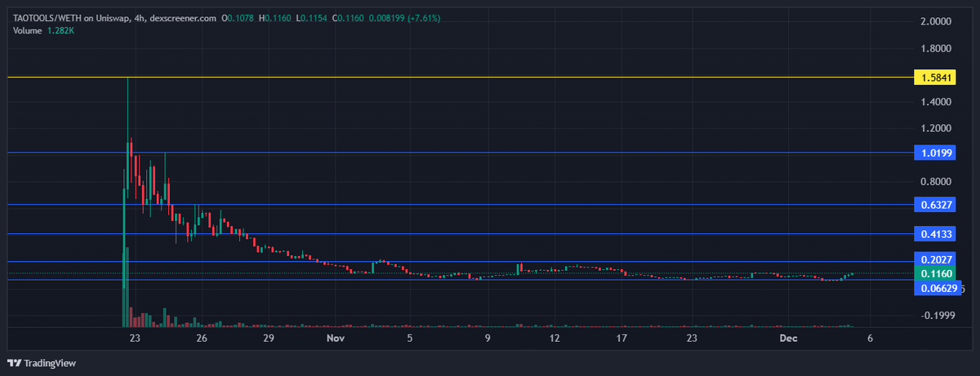Click the 2.0000 price axis value
The image size is (980, 376).
937,22
